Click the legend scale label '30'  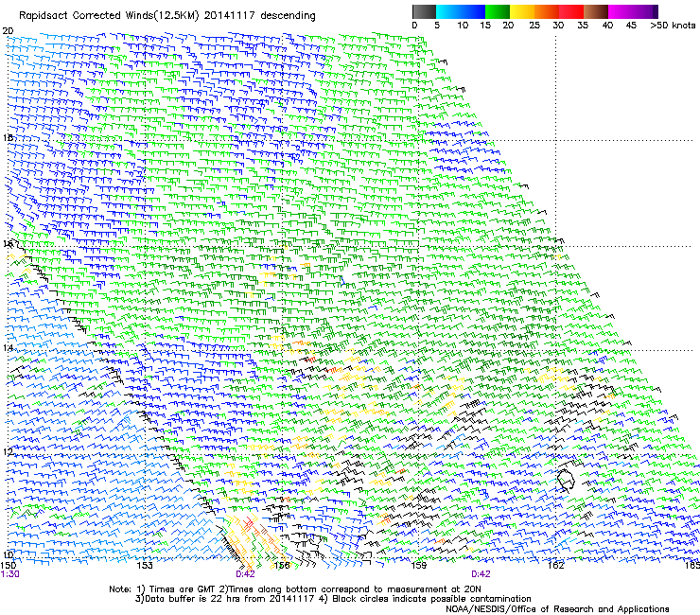point(558,26)
